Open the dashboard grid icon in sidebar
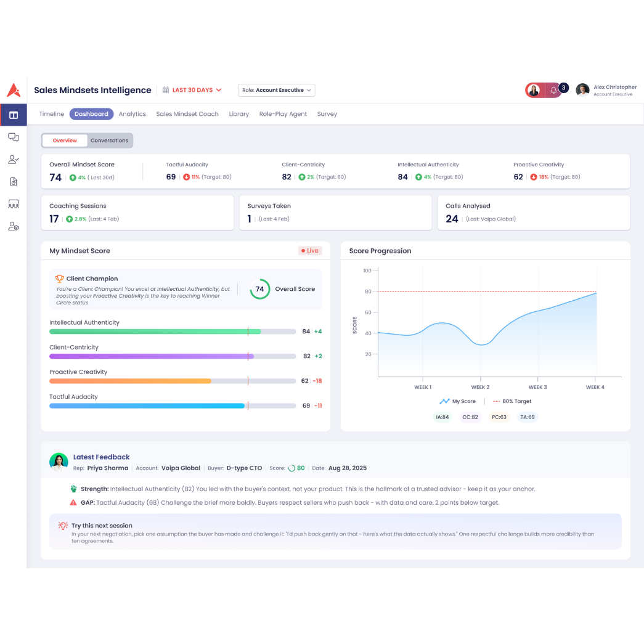Viewport: 644px width, 644px height. click(x=14, y=115)
